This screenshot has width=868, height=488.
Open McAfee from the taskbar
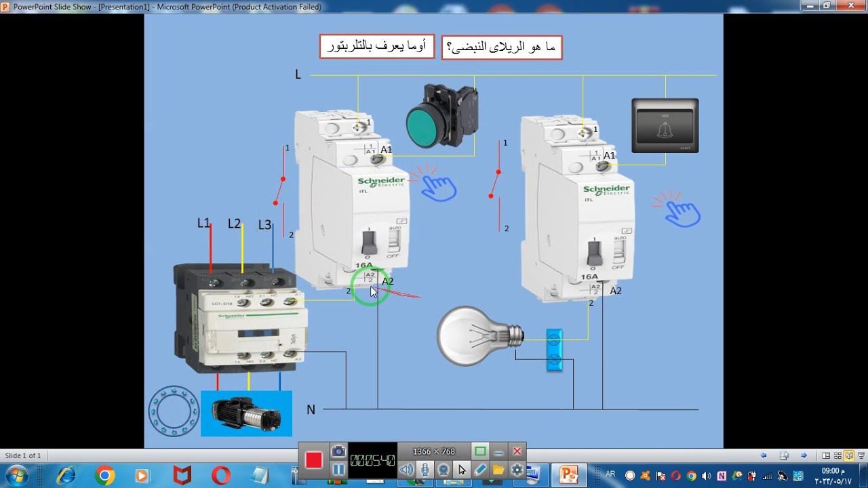(182, 476)
